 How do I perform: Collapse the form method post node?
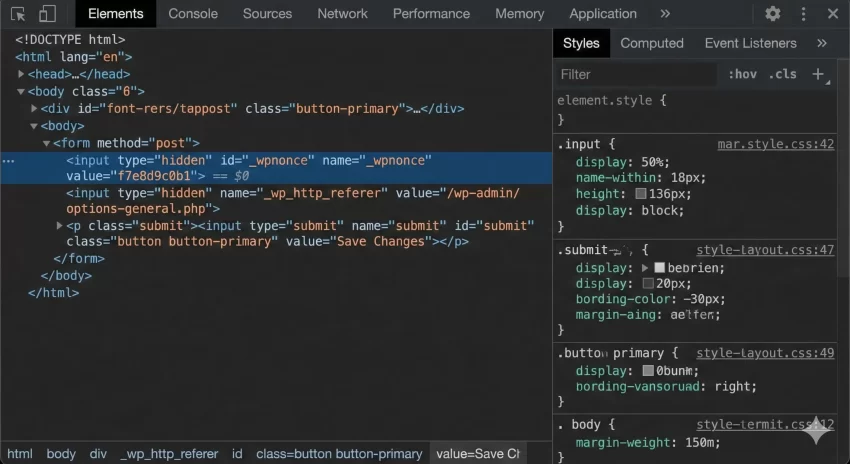46,143
